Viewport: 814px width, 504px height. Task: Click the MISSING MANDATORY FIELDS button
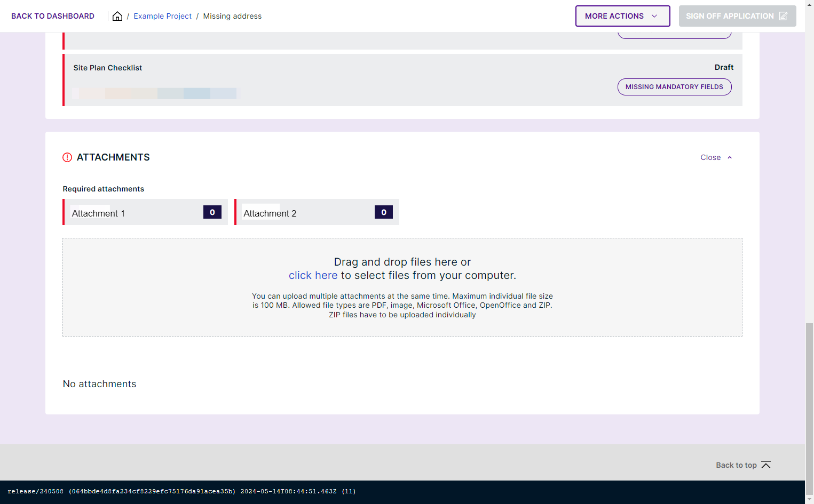pyautogui.click(x=674, y=87)
